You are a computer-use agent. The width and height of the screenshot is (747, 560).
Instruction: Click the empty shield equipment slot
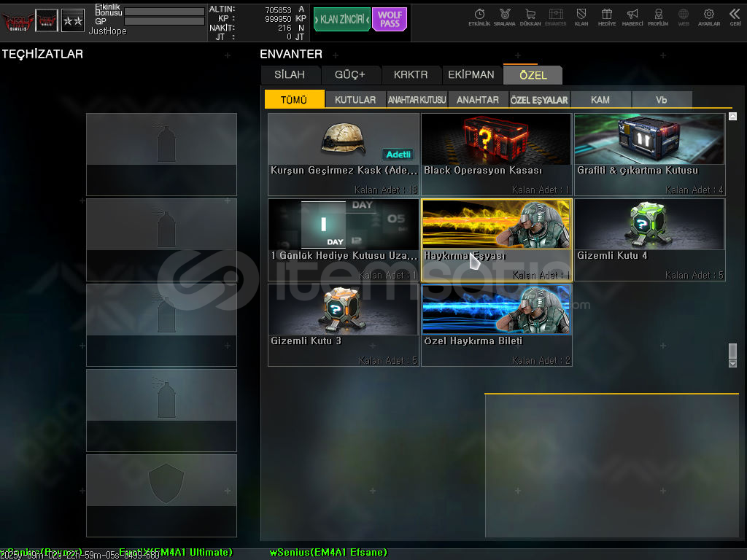coord(161,496)
